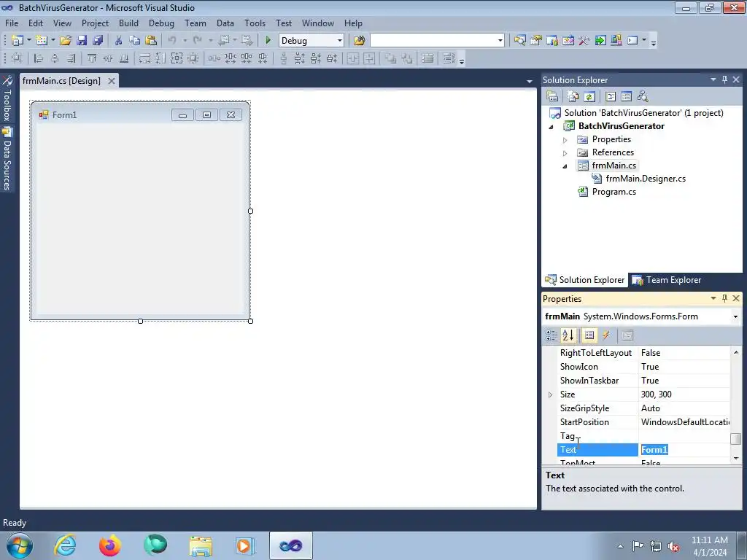Select the Solution 'BatchVirusGenerator' root node
The height and width of the screenshot is (560, 747).
(643, 113)
